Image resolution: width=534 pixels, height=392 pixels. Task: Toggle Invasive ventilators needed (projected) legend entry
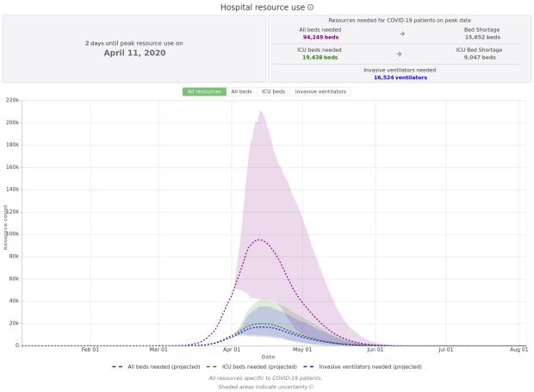tap(363, 367)
